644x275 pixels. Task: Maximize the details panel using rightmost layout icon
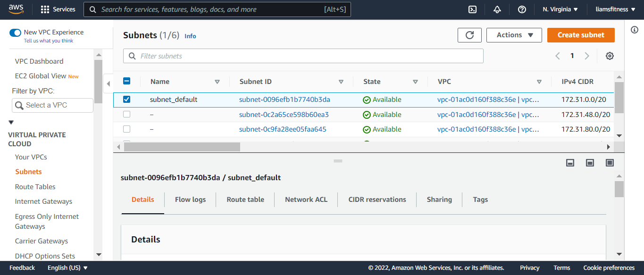pos(610,163)
